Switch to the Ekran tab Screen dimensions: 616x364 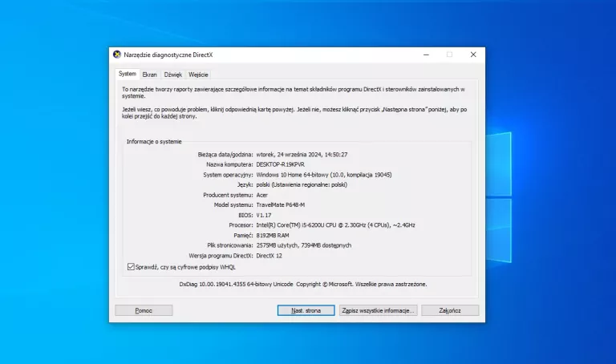(x=149, y=75)
